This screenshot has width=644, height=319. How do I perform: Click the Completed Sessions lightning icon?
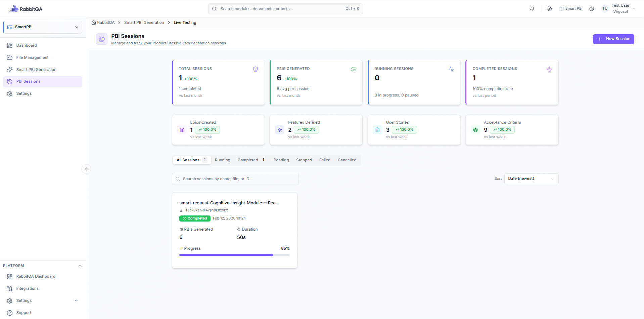point(549,69)
